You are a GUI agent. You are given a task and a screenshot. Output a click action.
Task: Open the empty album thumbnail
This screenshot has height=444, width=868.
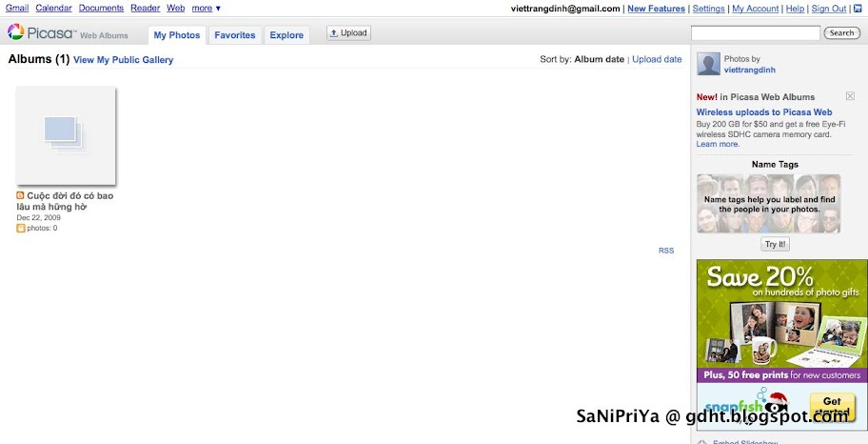click(x=66, y=135)
